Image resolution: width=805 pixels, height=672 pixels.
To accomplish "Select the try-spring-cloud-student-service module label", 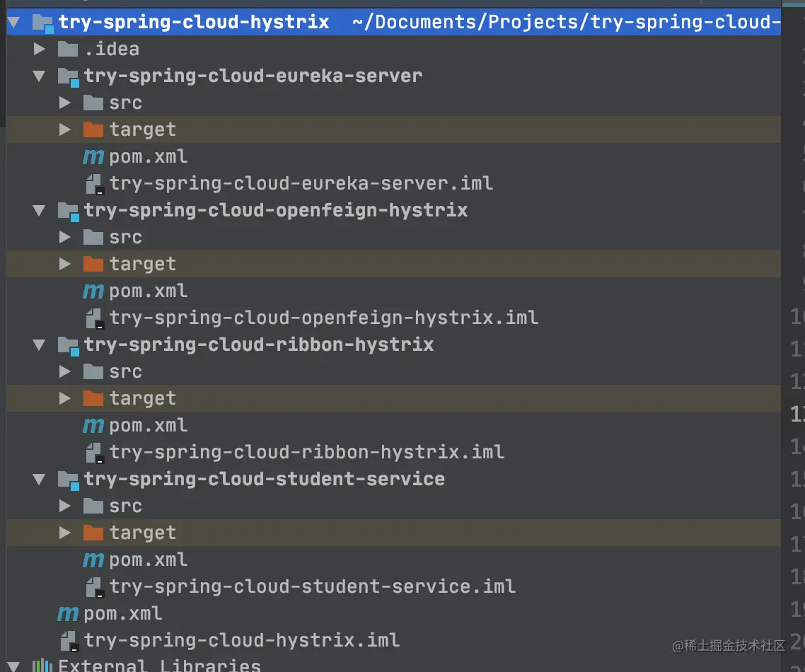I will click(265, 480).
